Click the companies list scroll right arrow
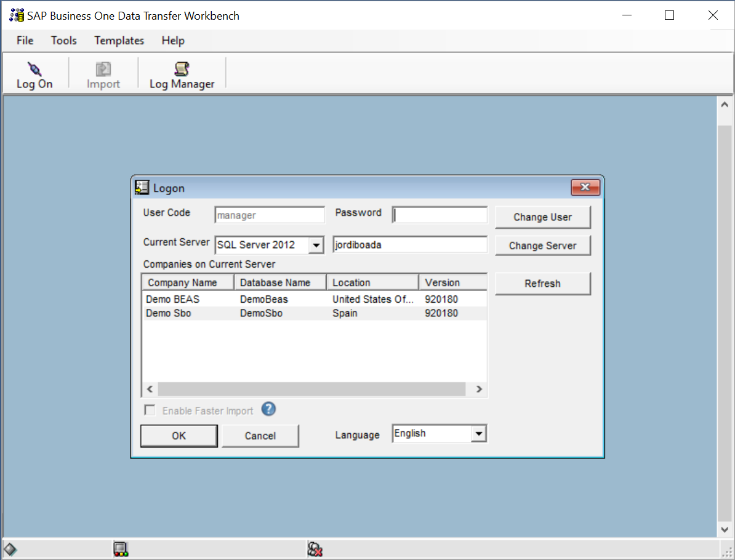This screenshot has width=735, height=560. pos(479,389)
